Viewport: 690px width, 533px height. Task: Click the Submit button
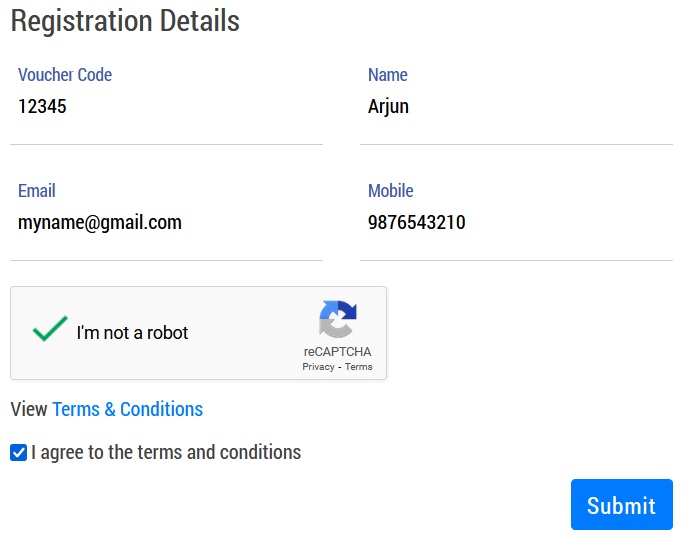click(621, 505)
